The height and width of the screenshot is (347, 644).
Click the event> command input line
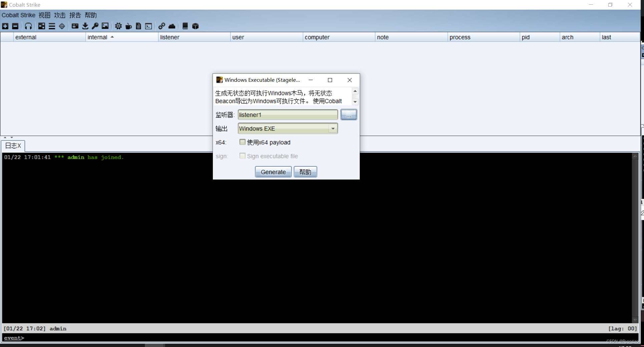320,338
